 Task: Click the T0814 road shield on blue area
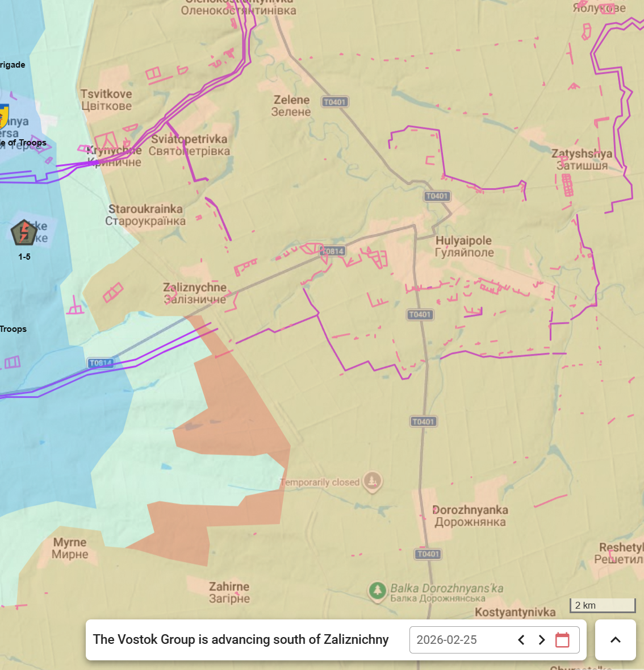101,363
